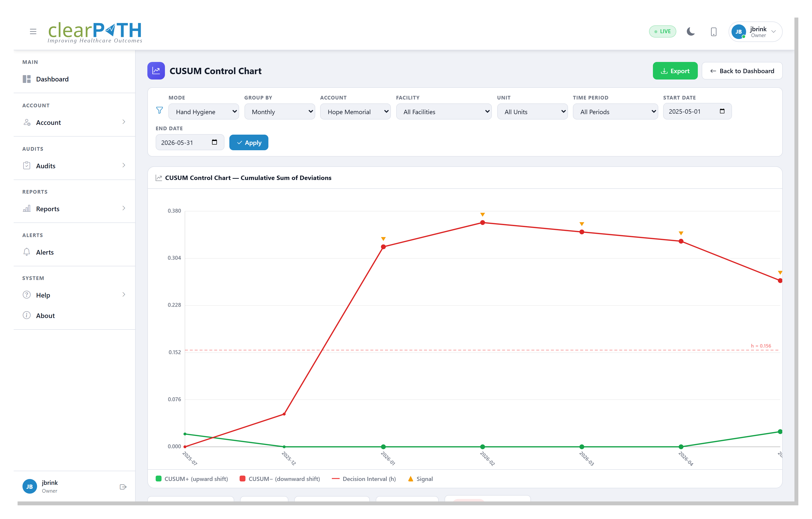Click the 2025-12 red CUSUM− data point
The height and width of the screenshot is (519, 812).
pyautogui.click(x=284, y=414)
